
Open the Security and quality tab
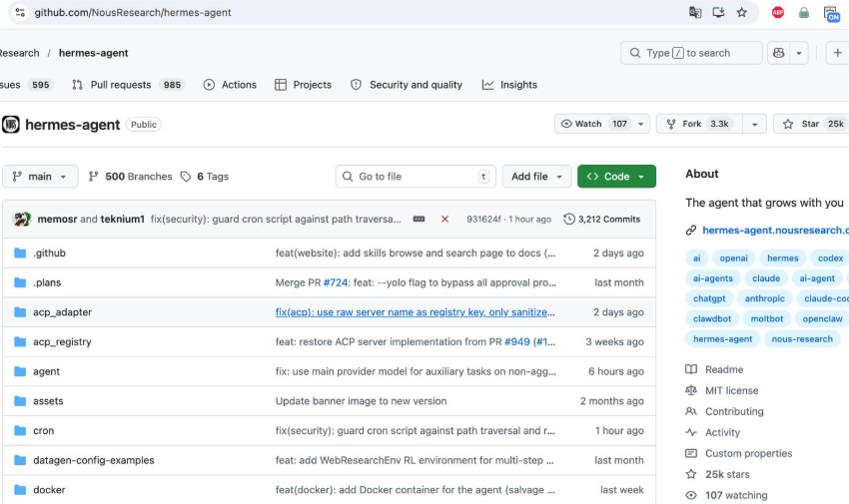pyautogui.click(x=407, y=85)
